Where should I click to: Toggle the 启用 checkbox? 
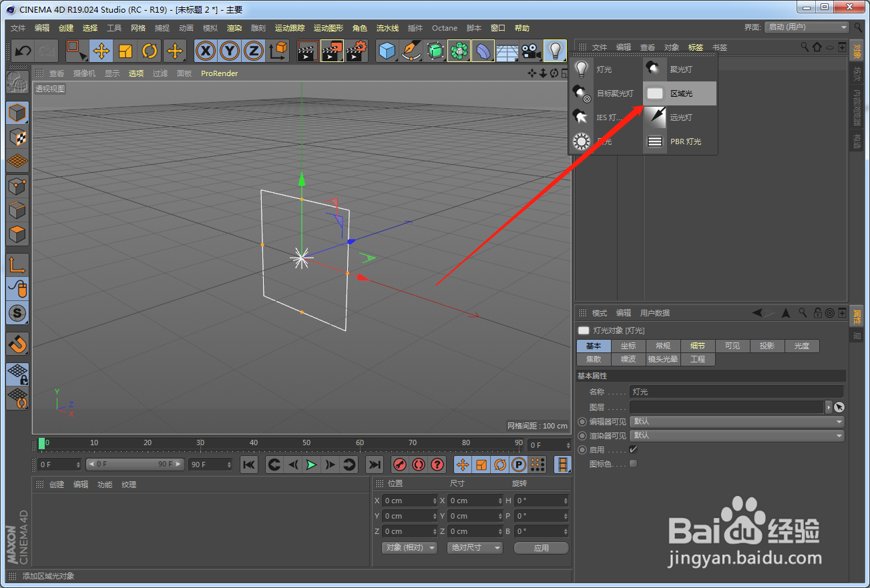[634, 450]
